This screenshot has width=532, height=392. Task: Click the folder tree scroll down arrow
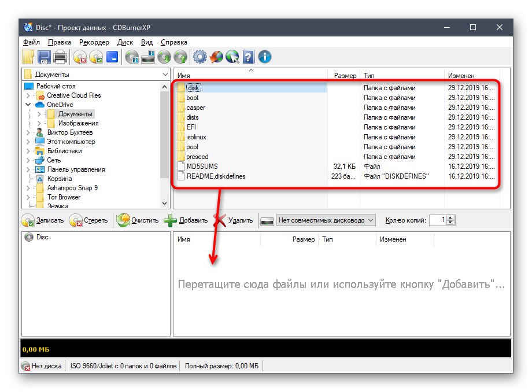[x=165, y=204]
